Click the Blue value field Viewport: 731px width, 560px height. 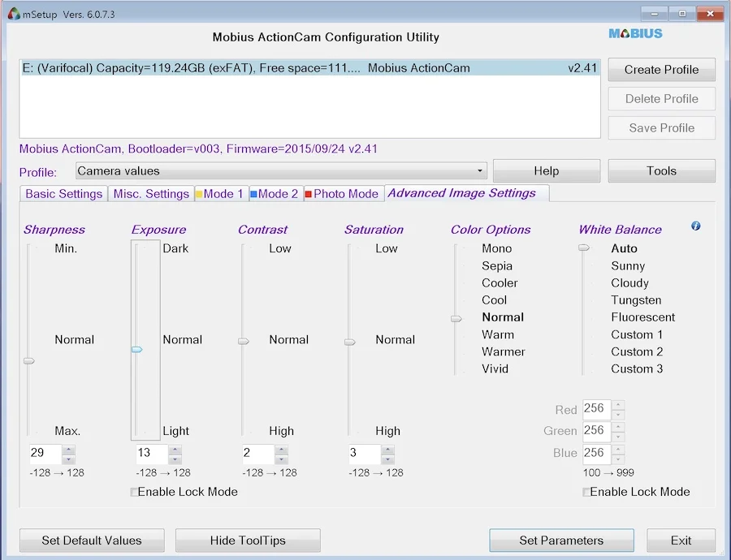coord(597,454)
